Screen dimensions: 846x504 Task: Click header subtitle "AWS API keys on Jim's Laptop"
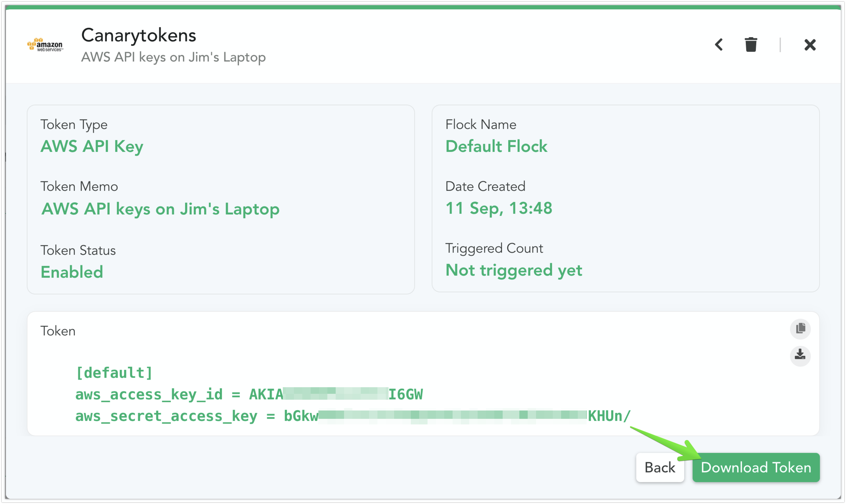click(173, 57)
